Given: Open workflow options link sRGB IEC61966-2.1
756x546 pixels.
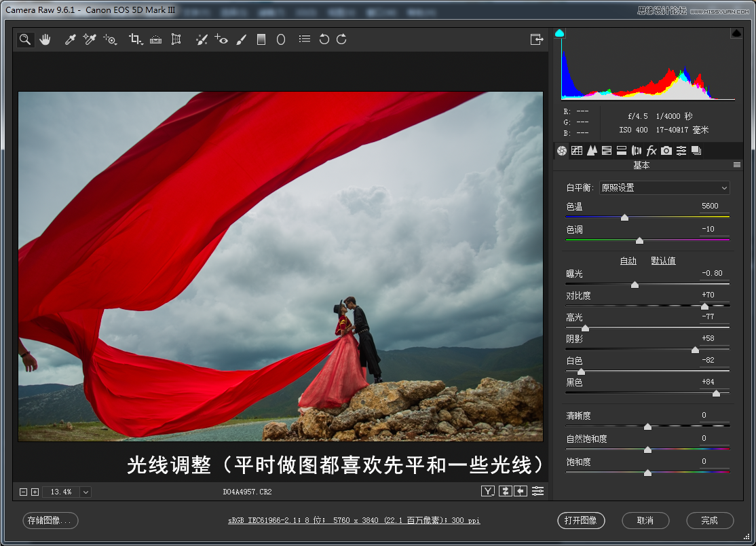Looking at the screenshot, I should pyautogui.click(x=354, y=520).
